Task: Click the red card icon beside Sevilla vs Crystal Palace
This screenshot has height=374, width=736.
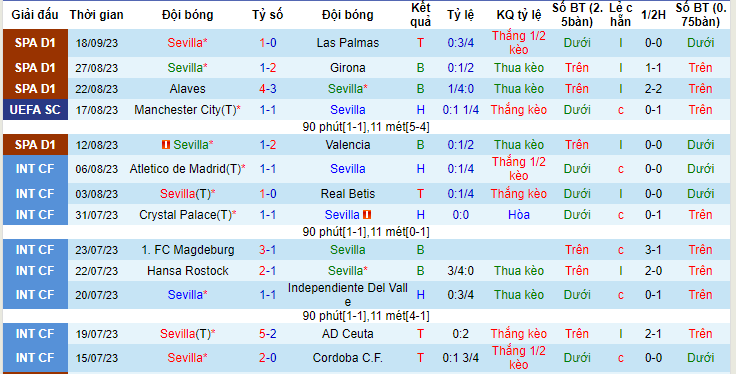Action: click(x=367, y=215)
